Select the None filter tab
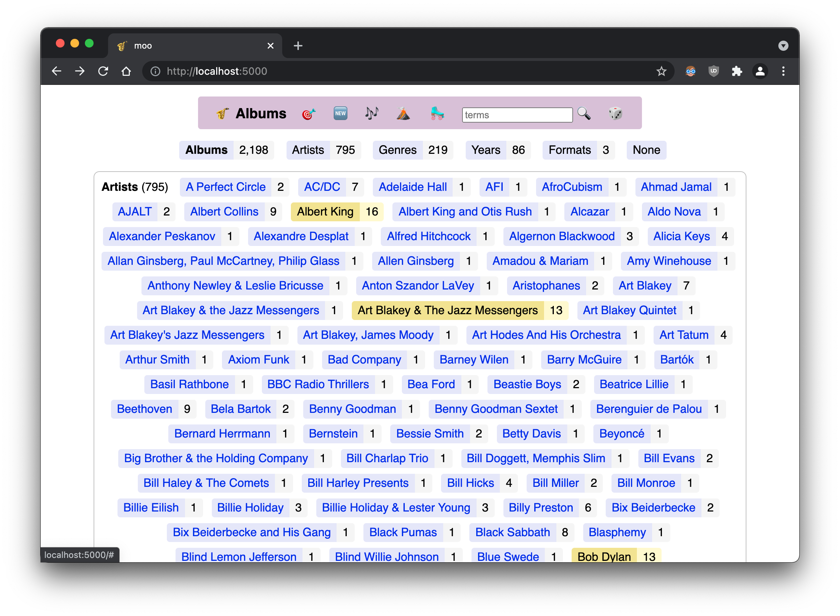Image resolution: width=840 pixels, height=616 pixels. point(646,150)
